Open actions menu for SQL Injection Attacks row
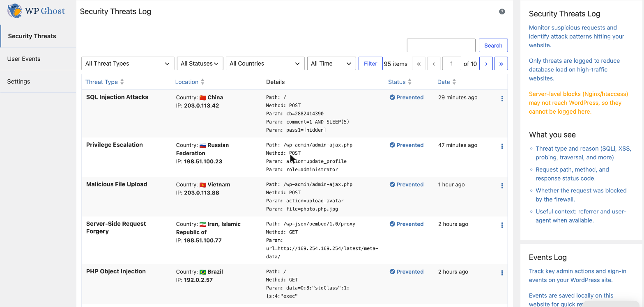644x307 pixels. [502, 99]
